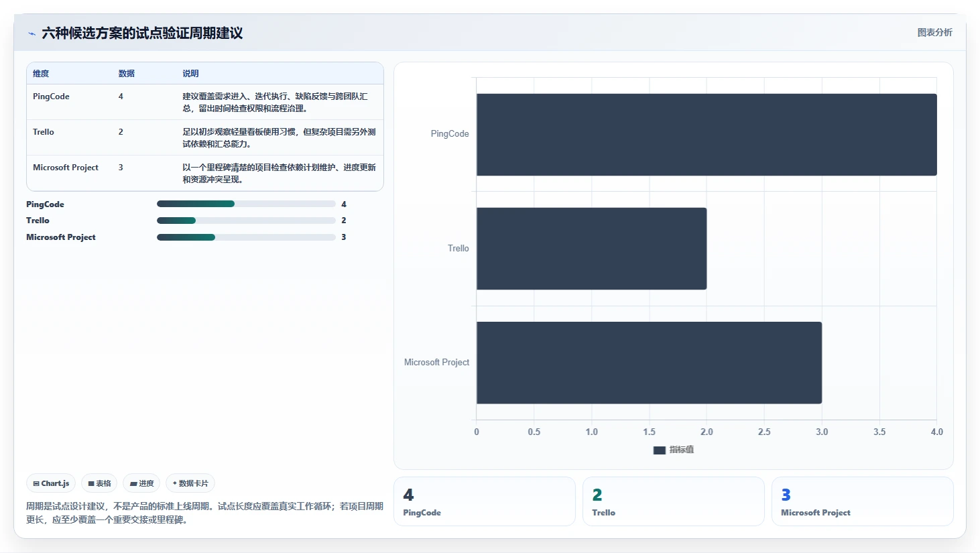This screenshot has height=553, width=980.
Task: Click the 图表分析 label in the header
Action: coord(934,32)
